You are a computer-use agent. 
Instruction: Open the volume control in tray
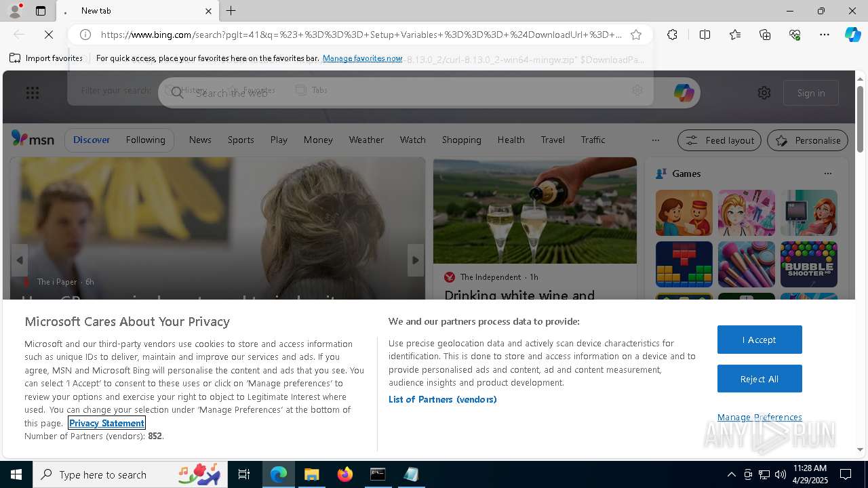[x=781, y=474]
